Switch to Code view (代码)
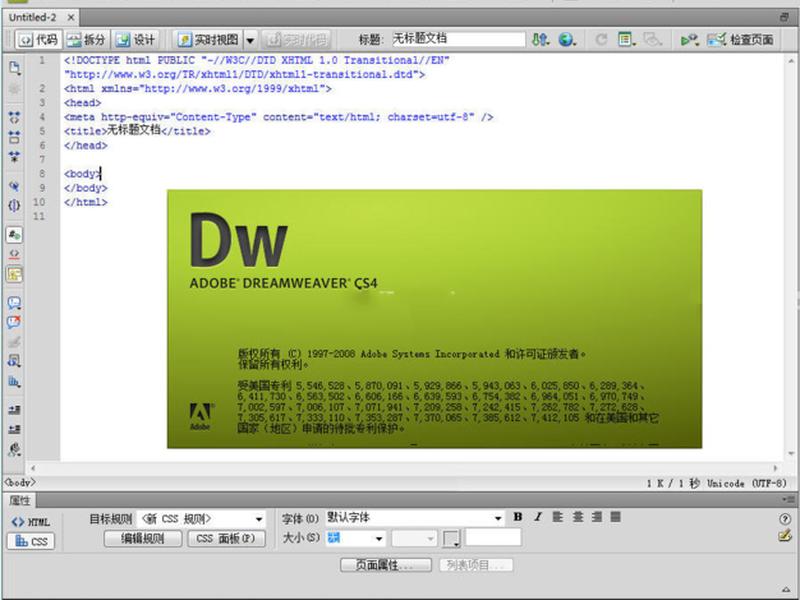 click(39, 39)
